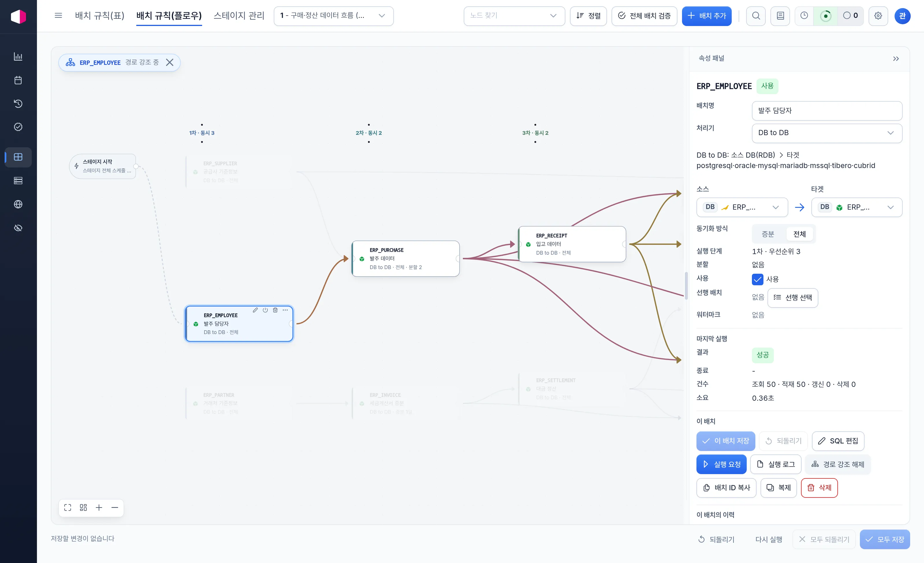Screen dimensions: 924x563
Task: Select 전체 sync mode
Action: point(799,234)
